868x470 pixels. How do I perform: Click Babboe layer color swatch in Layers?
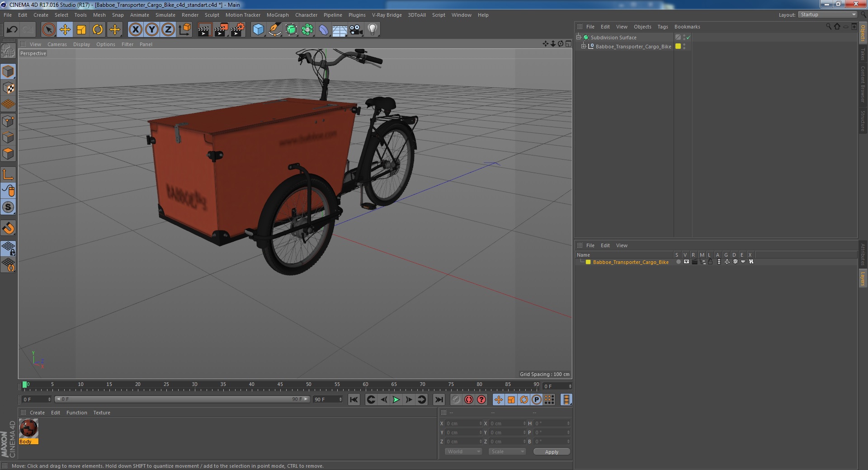[x=588, y=262]
